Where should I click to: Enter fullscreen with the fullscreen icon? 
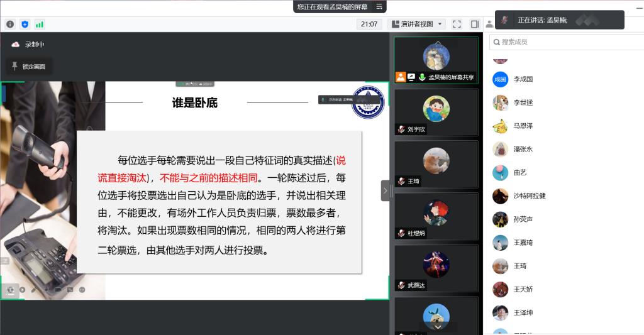click(457, 24)
